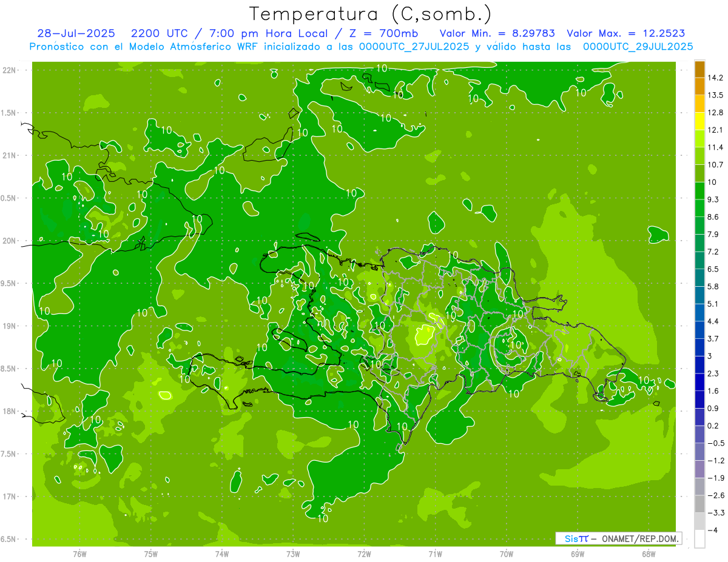This screenshot has width=728, height=562.
Task: Click the 71W longitude axis label
Action: coord(435,554)
